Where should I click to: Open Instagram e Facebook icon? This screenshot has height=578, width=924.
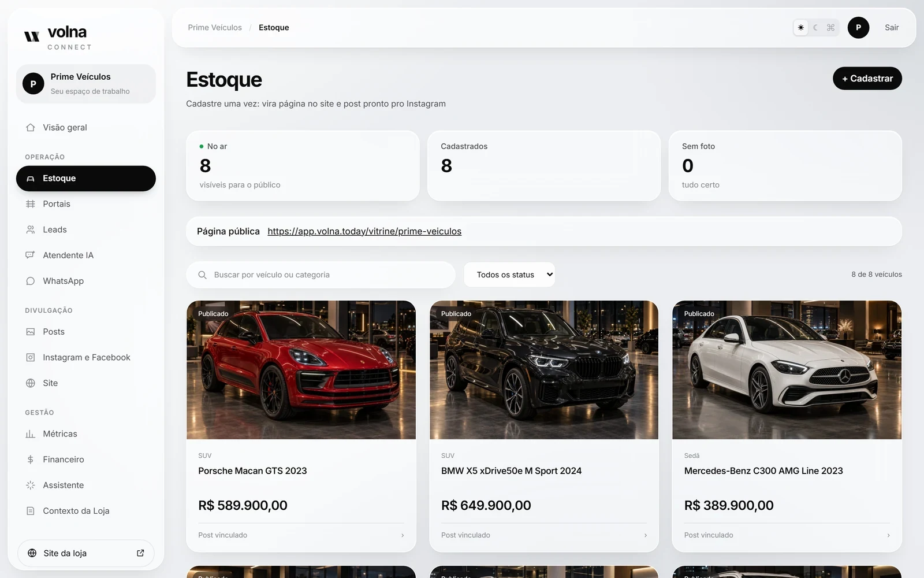pos(31,357)
